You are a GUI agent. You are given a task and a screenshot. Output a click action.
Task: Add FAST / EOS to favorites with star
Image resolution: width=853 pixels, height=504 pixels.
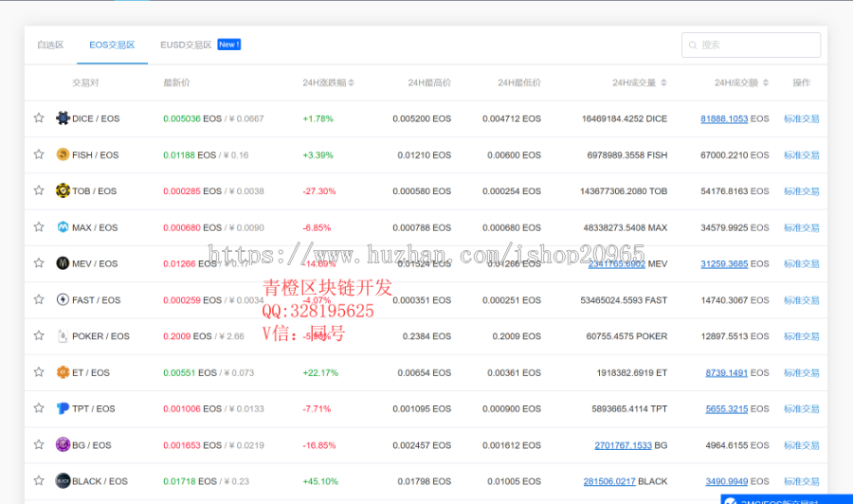click(39, 299)
